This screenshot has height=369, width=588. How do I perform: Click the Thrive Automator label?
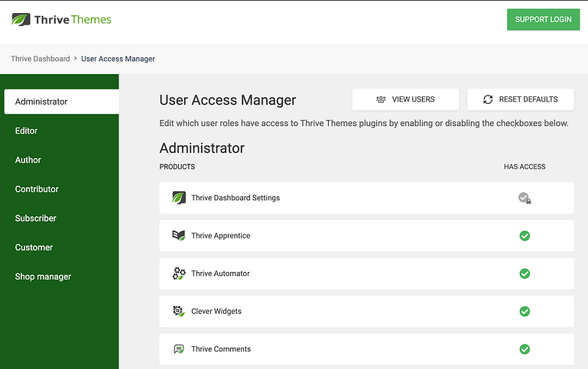coord(220,274)
